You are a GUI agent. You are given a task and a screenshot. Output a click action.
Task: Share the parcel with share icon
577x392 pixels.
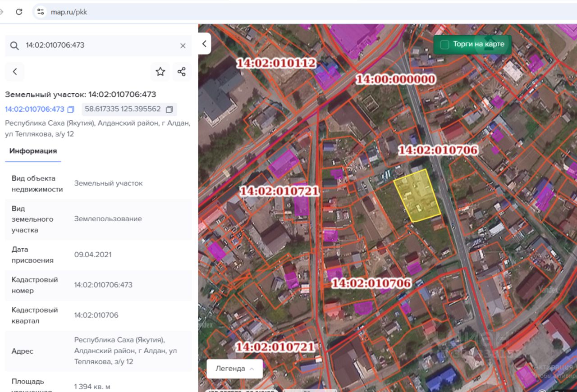182,72
